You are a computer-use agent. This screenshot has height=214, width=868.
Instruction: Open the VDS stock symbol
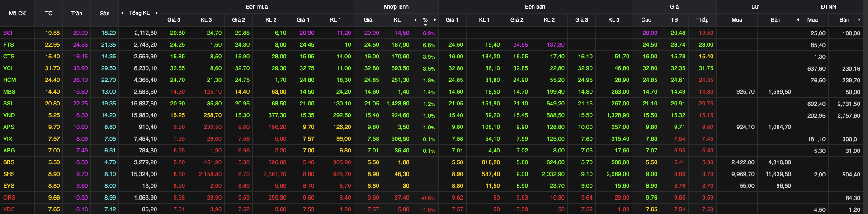(x=9, y=209)
